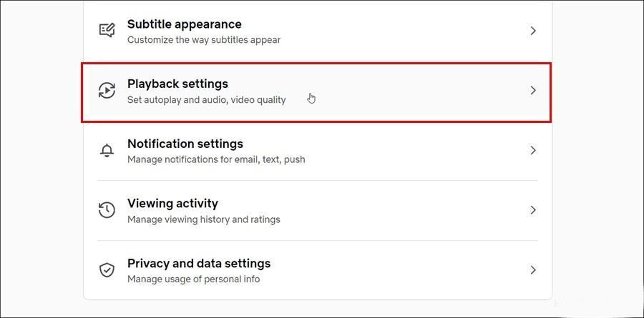Click 'Set autoplay and audio, video quality' text

pyautogui.click(x=206, y=100)
